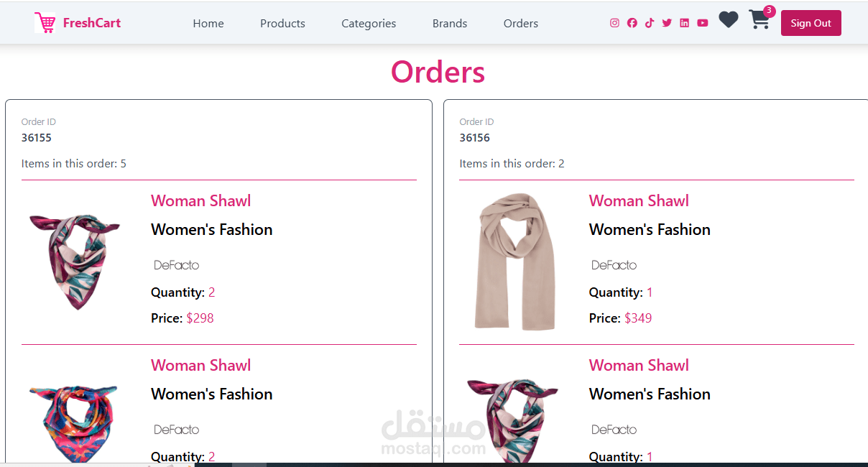Image resolution: width=868 pixels, height=467 pixels.
Task: Click 'Women's Fashion' on second item of order 36156
Action: coord(650,394)
